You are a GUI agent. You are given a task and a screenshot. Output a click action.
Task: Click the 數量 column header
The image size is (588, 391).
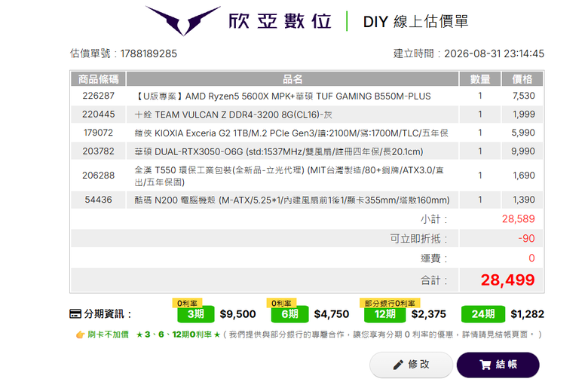pyautogui.click(x=480, y=79)
